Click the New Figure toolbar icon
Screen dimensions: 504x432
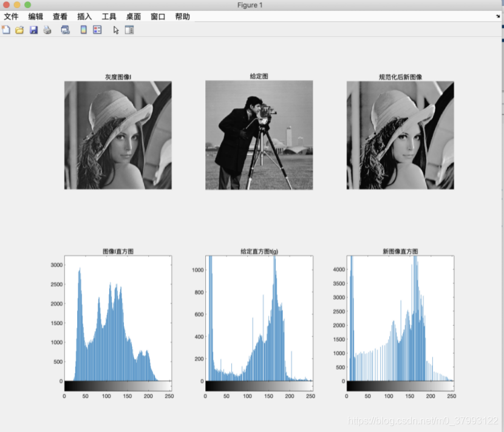[6, 30]
